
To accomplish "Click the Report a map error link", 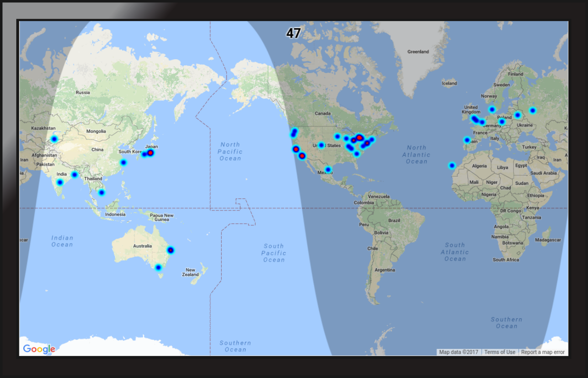I will (542, 352).
